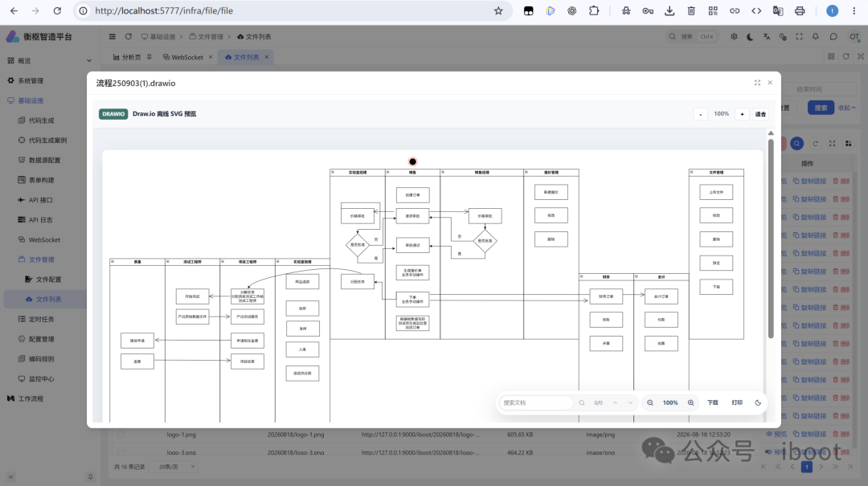This screenshot has height=486, width=868.
Task: Click the zoom-out magnifier in the floating toolbar
Action: coord(650,403)
